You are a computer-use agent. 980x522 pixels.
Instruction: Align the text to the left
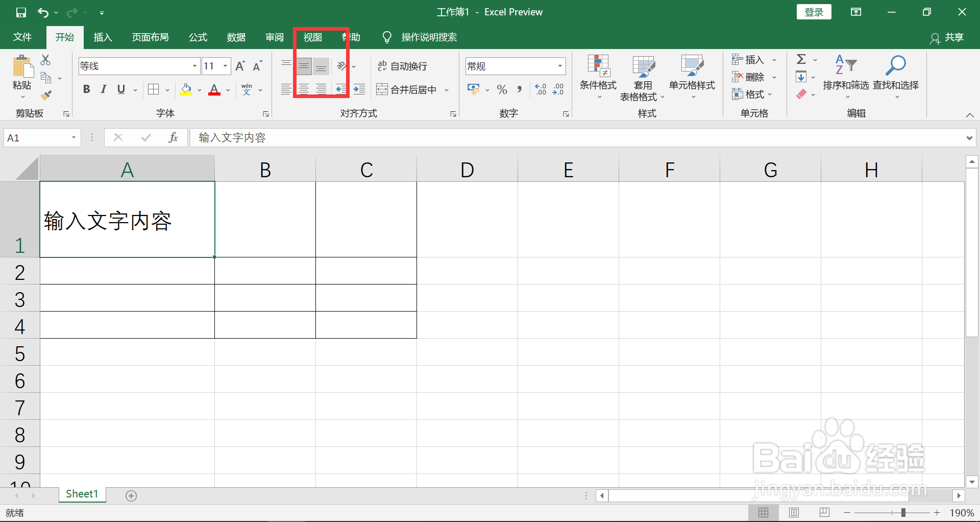coord(286,89)
